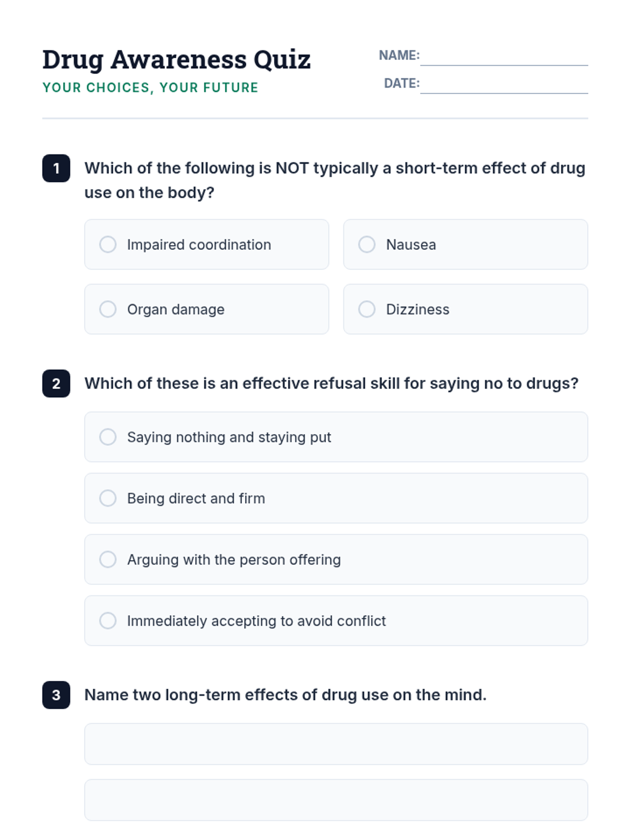The height and width of the screenshot is (840, 630).
Task: Choose the Nausea answer option
Action: point(367,245)
